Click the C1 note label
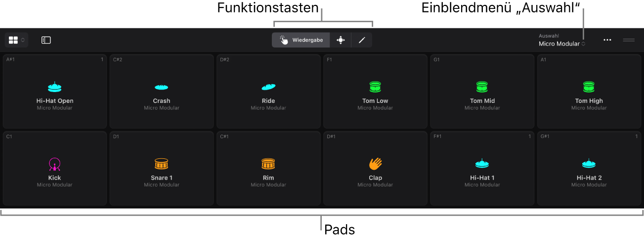644x242 pixels. (9, 136)
